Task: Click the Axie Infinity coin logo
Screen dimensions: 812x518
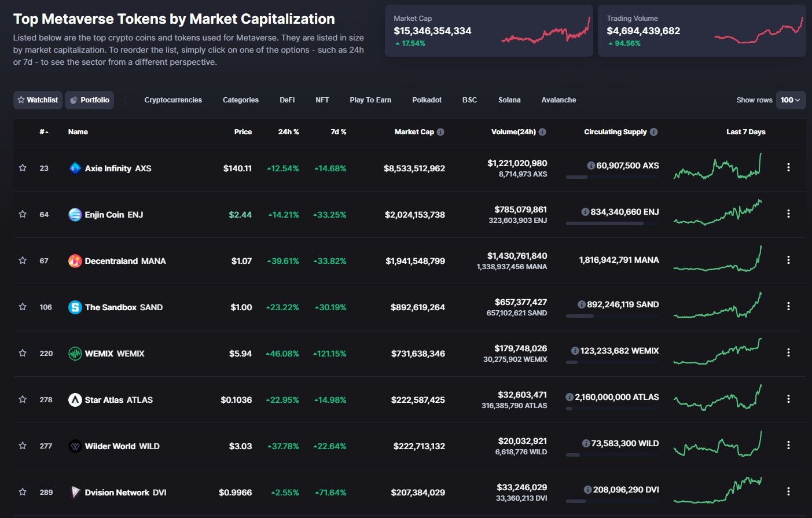Action: 75,168
